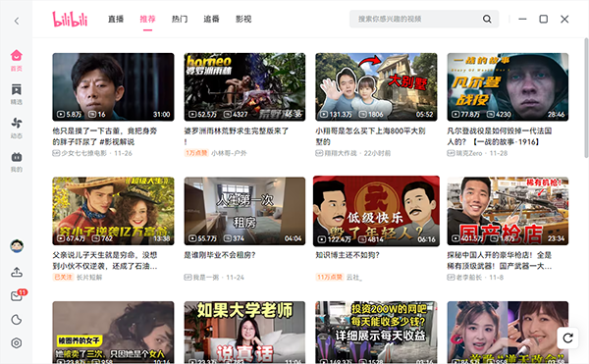The height and width of the screenshot is (364, 589).
Task: Open title 婆罗洲雨林荒野求生完整版来了
Action: 236,136
